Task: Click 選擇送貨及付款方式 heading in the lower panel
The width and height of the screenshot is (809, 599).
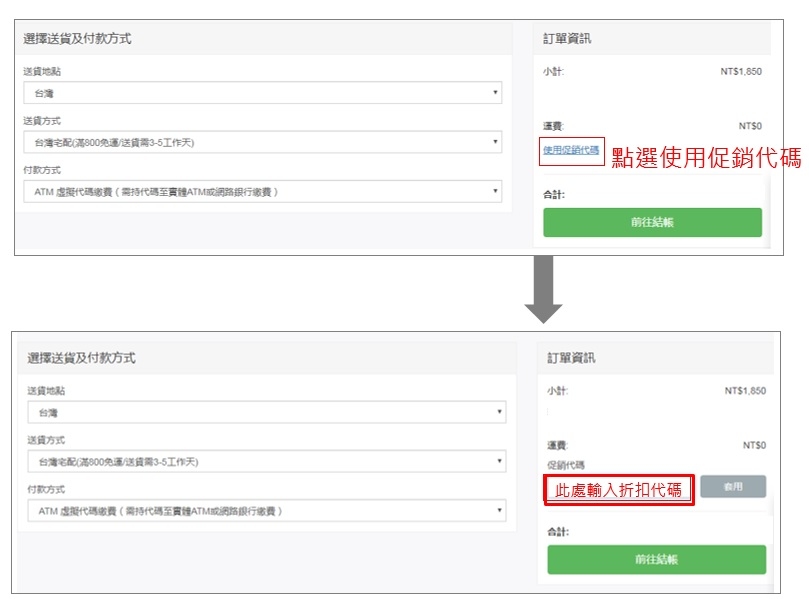Action: (x=82, y=357)
